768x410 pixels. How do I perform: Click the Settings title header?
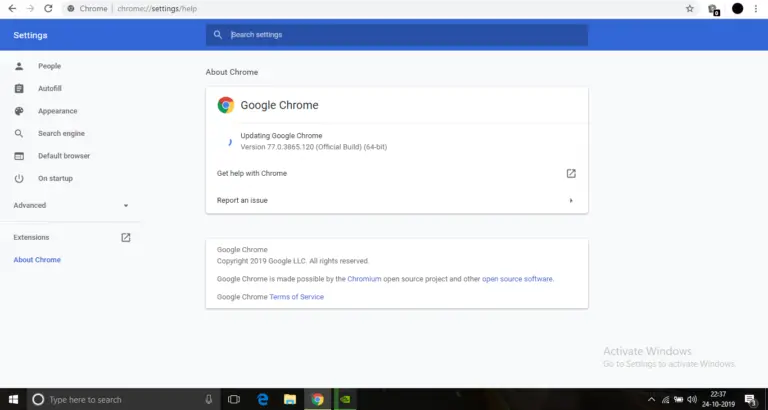pos(30,35)
